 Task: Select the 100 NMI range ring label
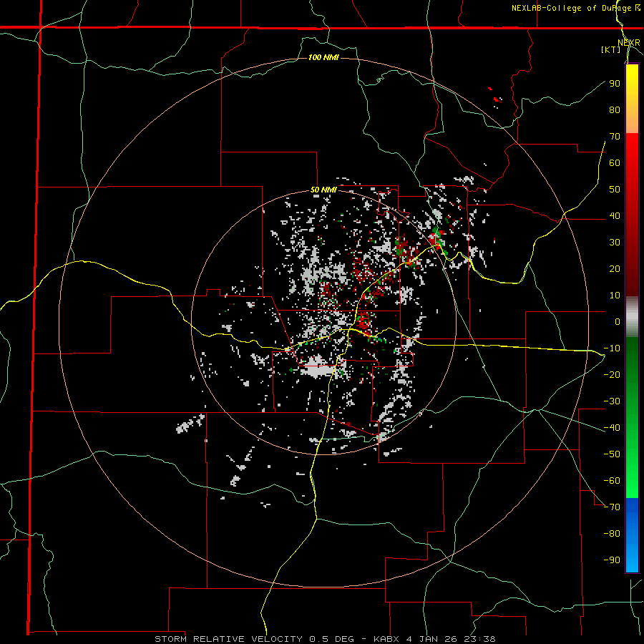323,57
